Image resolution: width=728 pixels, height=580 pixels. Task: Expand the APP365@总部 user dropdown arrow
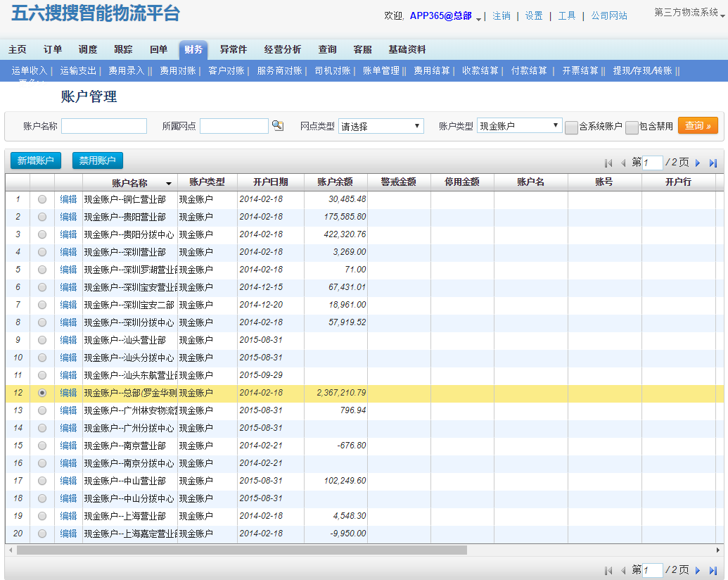(479, 18)
